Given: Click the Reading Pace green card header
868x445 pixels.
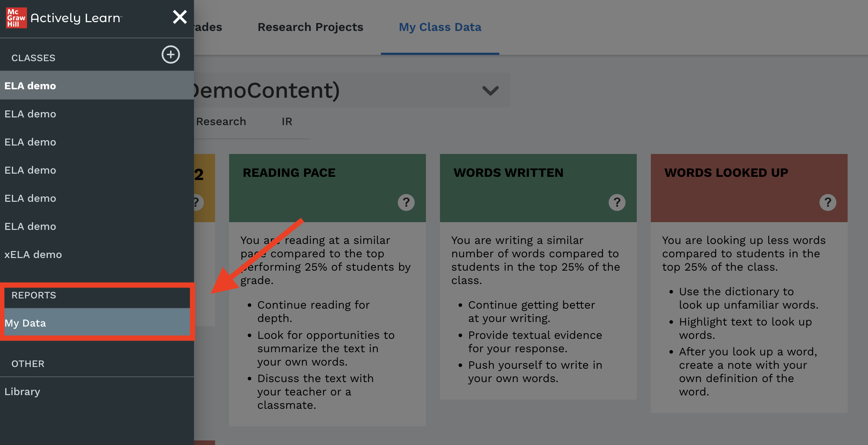Looking at the screenshot, I should 327,188.
